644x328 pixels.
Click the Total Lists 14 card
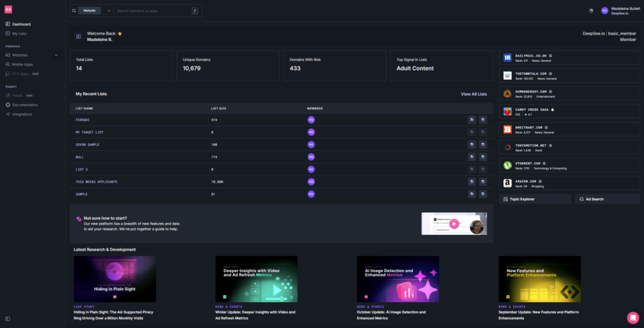click(x=121, y=65)
